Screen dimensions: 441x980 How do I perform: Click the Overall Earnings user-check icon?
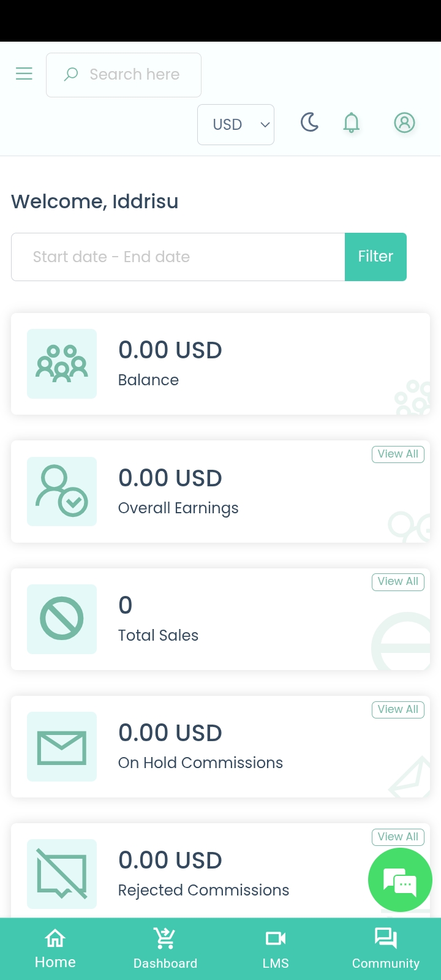click(62, 491)
